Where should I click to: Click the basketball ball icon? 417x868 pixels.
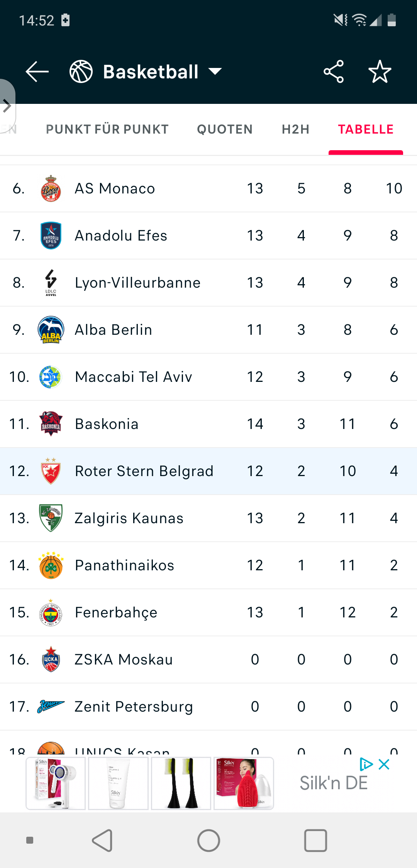coord(81,71)
